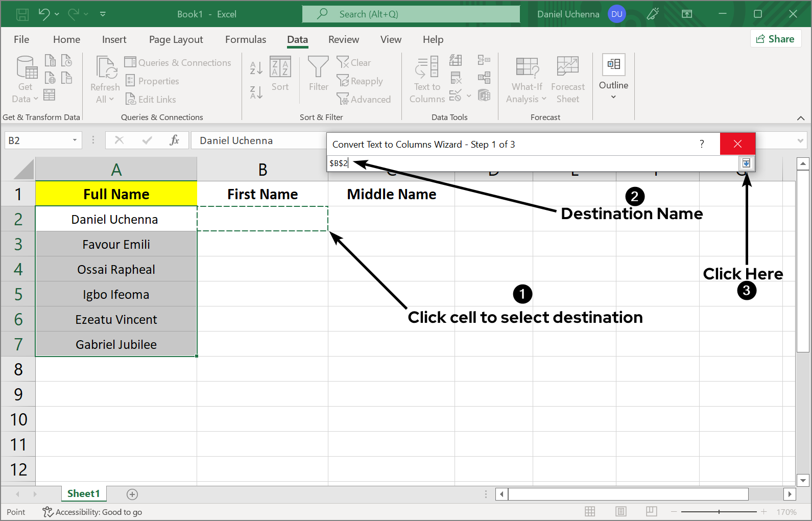Open the Name Box dropdown arrow
Screen dimensions: 812x521
(75, 140)
